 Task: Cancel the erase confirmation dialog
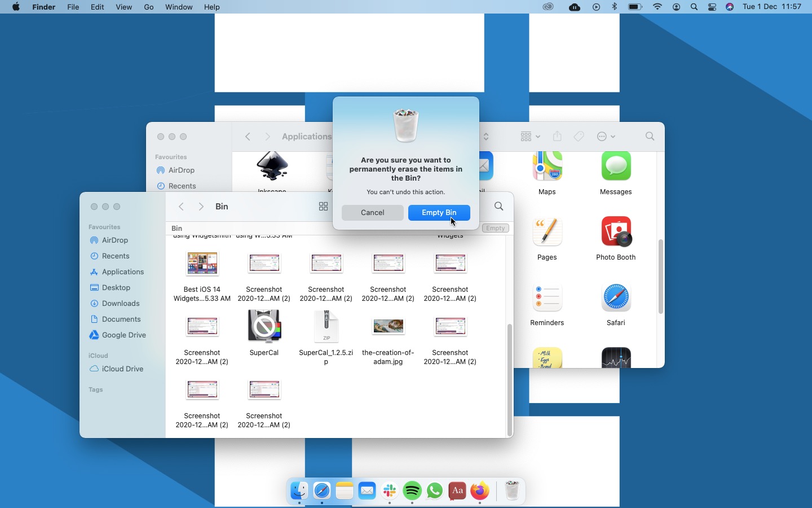pos(372,213)
